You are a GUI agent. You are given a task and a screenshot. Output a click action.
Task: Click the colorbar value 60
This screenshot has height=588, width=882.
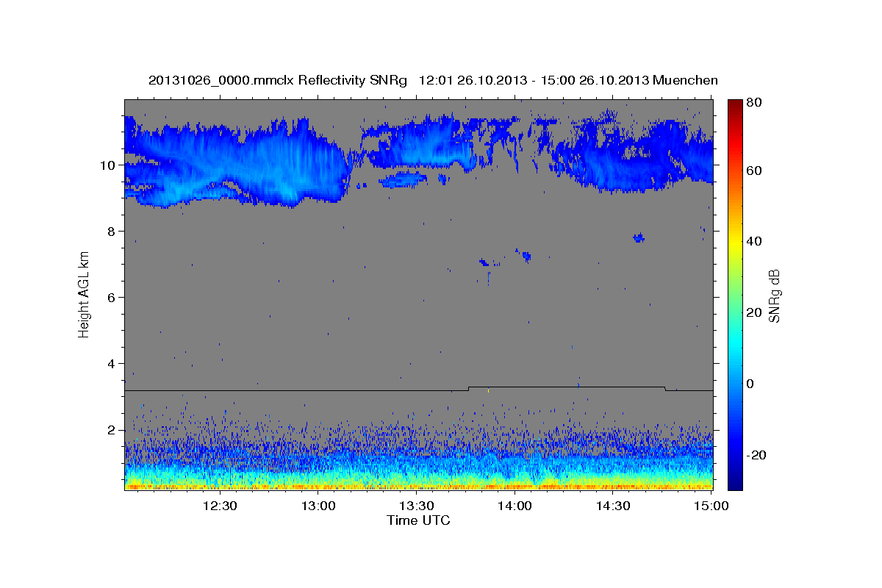click(755, 171)
